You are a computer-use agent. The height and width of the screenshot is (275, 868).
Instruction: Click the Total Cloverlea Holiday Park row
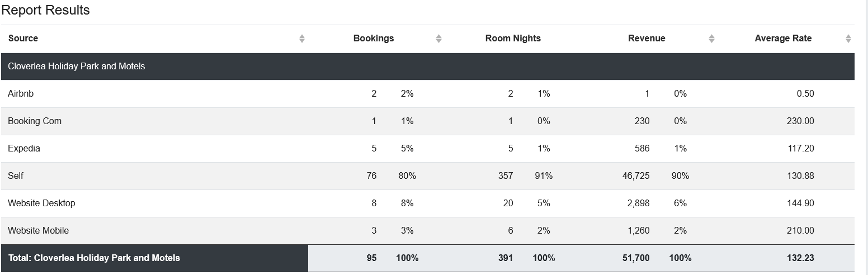[428, 258]
